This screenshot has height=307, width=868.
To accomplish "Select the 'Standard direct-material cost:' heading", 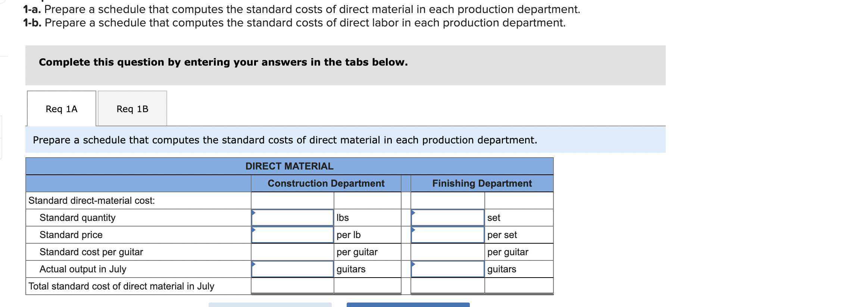I will click(91, 200).
